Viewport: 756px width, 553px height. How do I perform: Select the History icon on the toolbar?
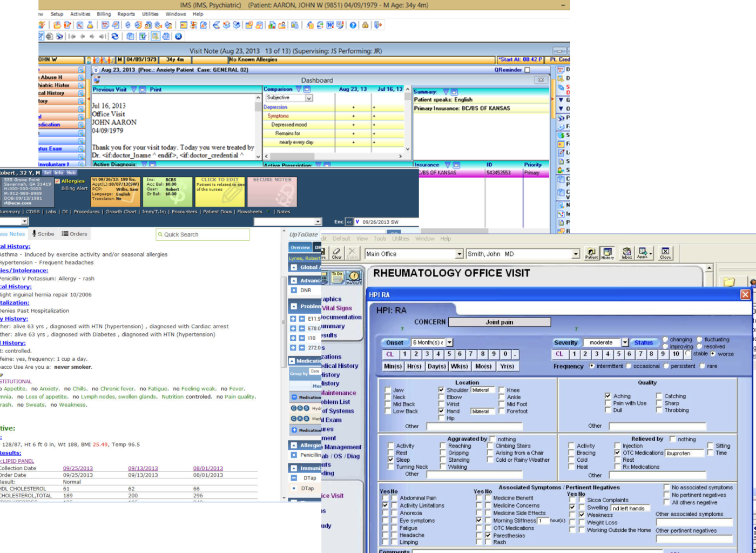[x=607, y=252]
